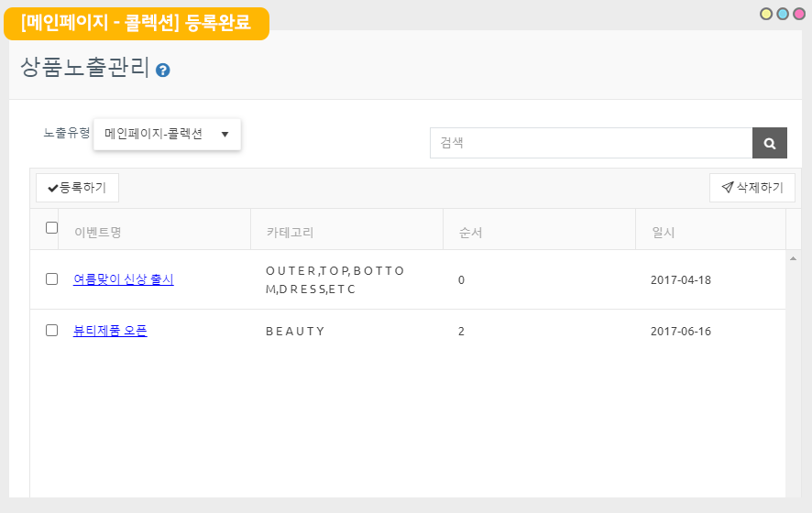Click the teal window circle icon
The height and width of the screenshot is (513, 812).
coord(783,14)
